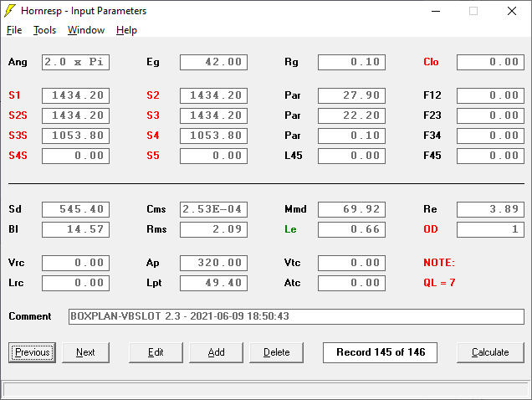Select the S3S input field

click(x=75, y=136)
